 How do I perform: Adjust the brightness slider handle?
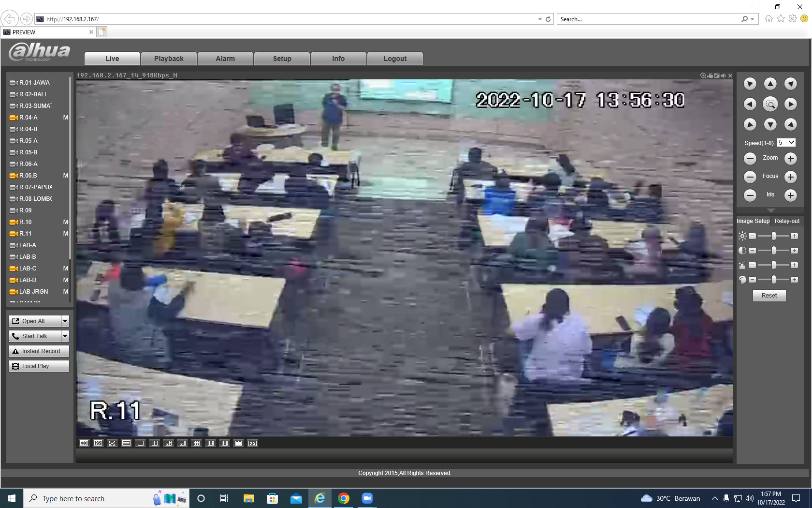(774, 236)
